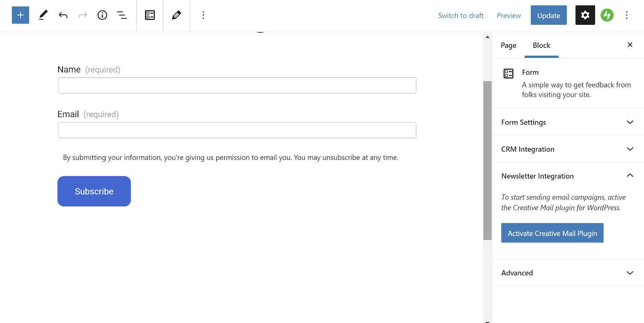Undo the last change
The width and height of the screenshot is (644, 323).
[63, 15]
